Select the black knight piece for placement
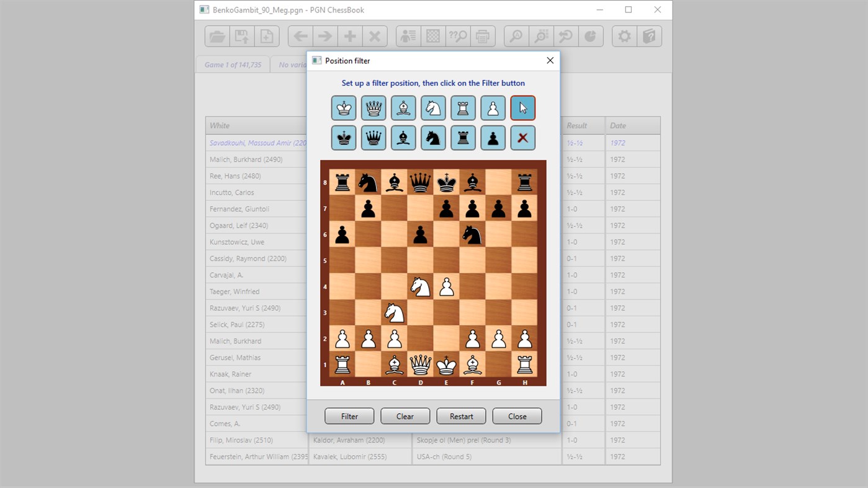The width and height of the screenshot is (868, 488). pos(433,138)
